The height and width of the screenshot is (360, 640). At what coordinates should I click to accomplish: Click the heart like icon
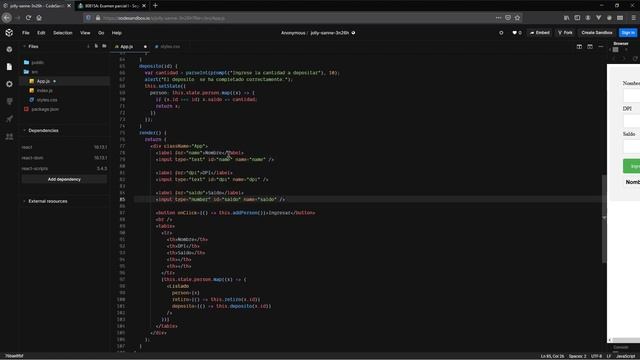pos(514,33)
